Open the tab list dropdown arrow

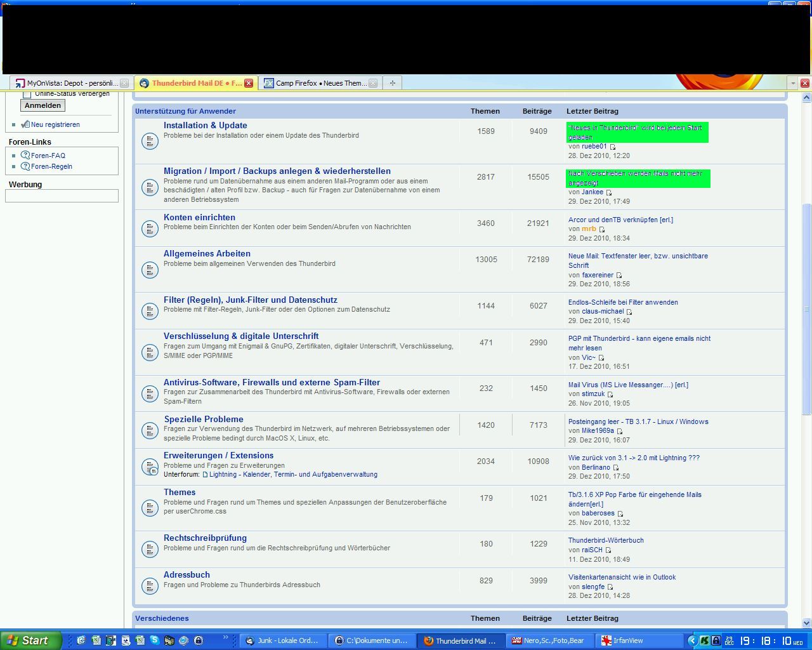click(792, 83)
